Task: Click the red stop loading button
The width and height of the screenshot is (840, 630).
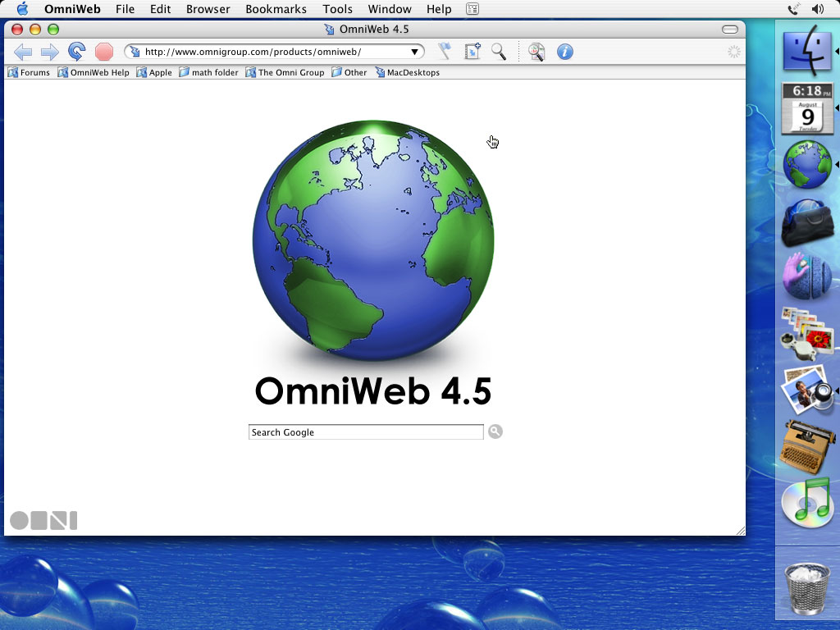Action: coord(104,52)
